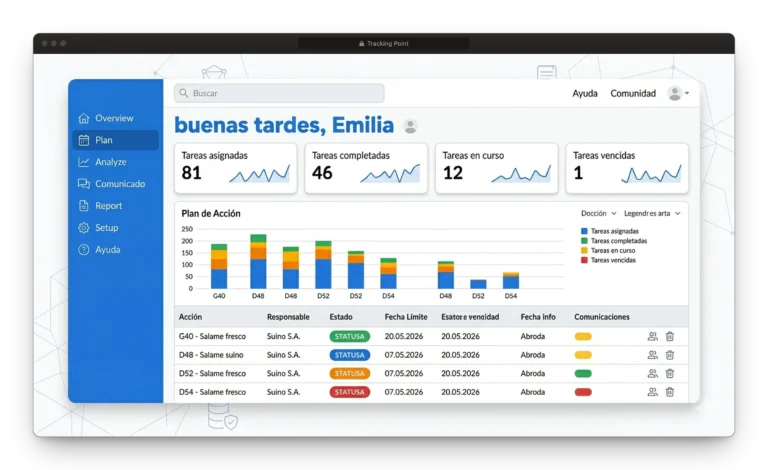Click the Report document icon
Viewport: 768px width, 470px height.
(x=84, y=206)
